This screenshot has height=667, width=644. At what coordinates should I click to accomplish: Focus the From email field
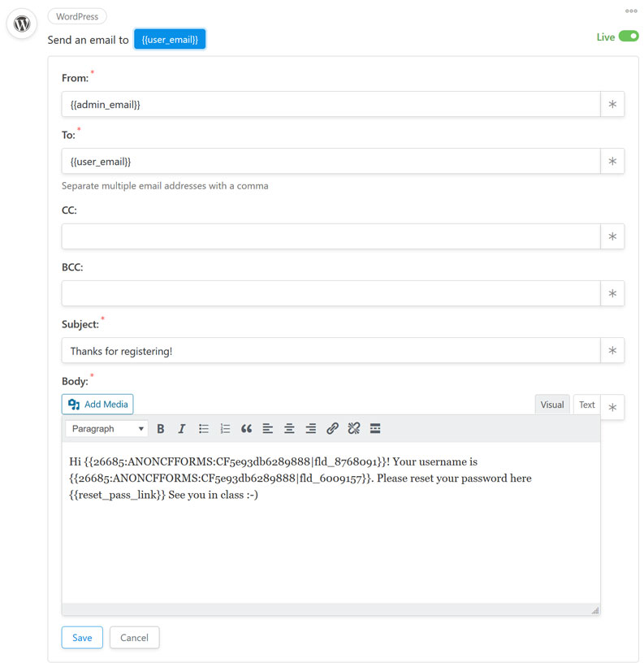point(331,104)
